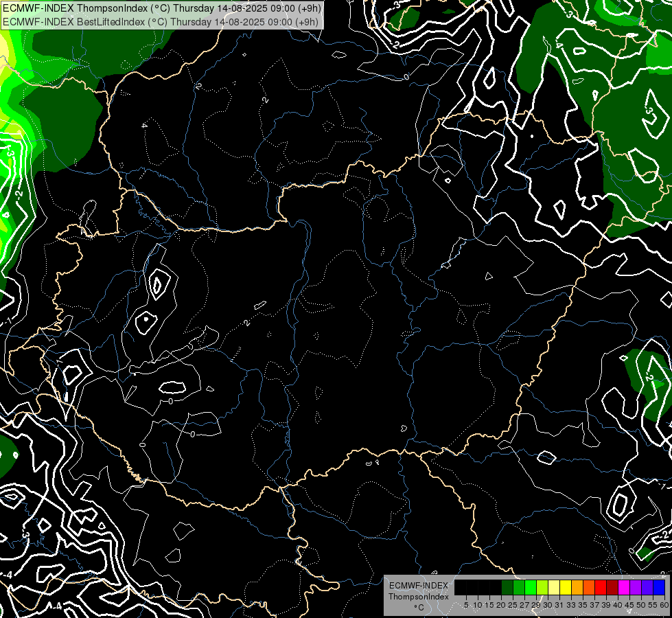Pick the dark red 39–40 legend swatch

pos(612,587)
